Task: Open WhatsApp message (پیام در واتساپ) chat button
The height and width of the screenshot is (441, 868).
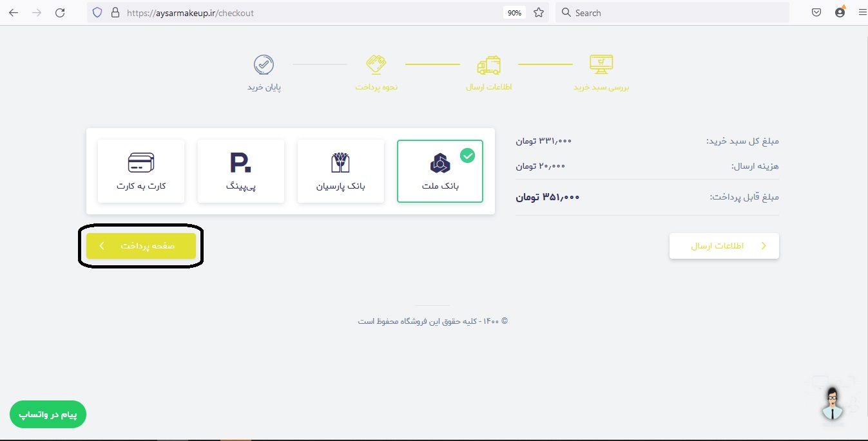Action: (48, 415)
